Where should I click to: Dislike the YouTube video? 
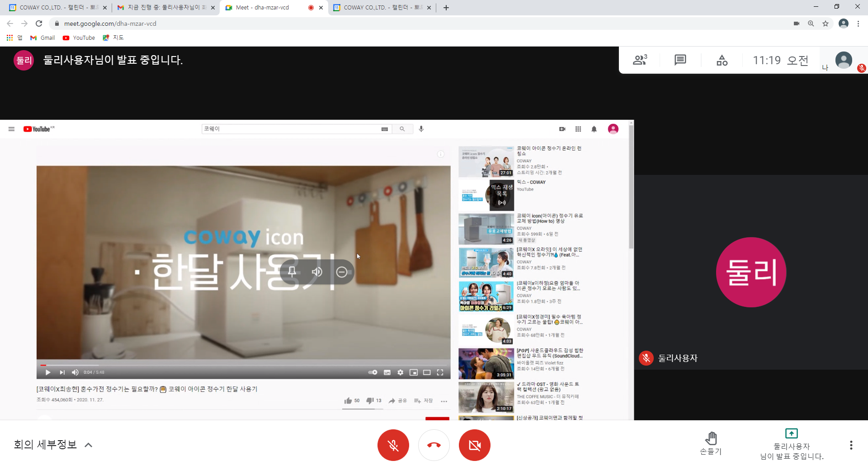(x=374, y=401)
